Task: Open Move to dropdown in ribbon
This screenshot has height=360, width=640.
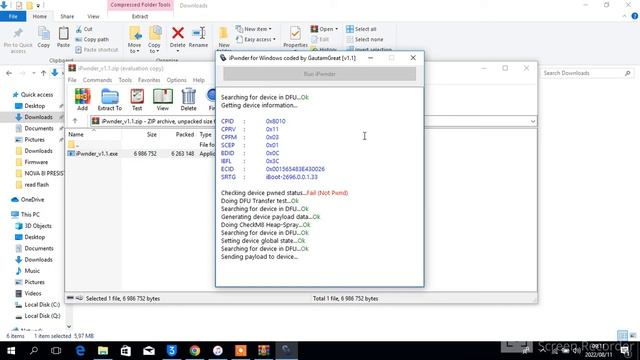Action: click(x=134, y=39)
